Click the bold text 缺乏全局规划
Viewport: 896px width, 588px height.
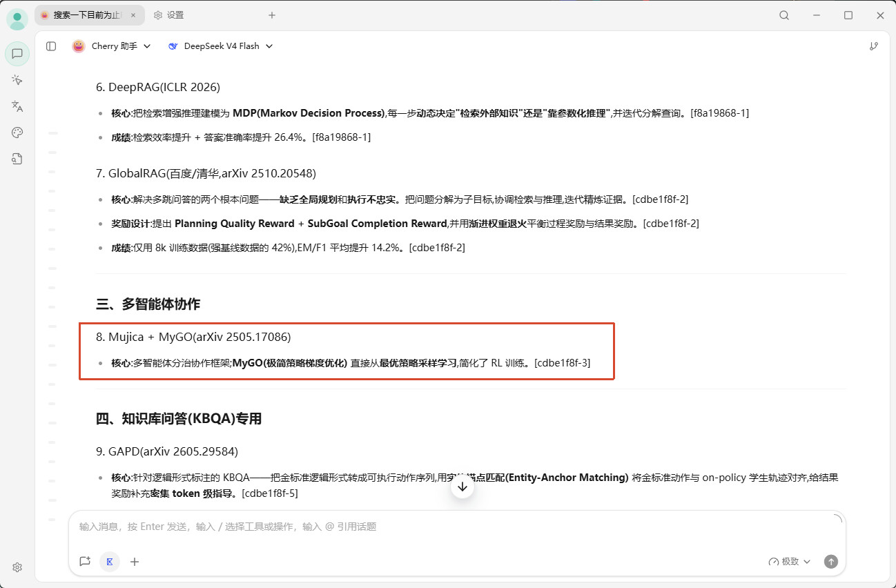pyautogui.click(x=308, y=199)
